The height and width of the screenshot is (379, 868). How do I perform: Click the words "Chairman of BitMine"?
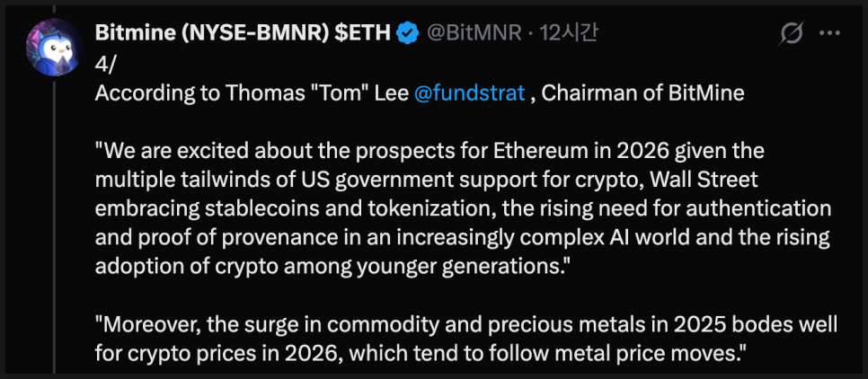click(643, 93)
